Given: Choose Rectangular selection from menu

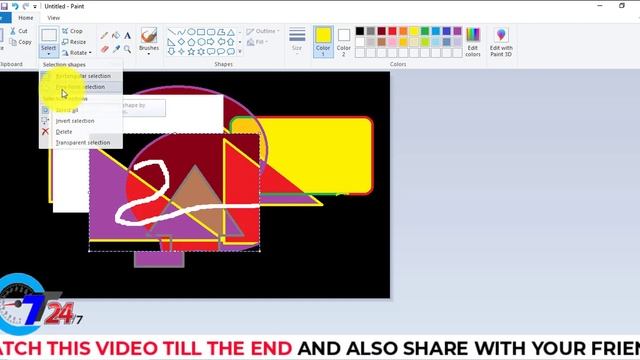Looking at the screenshot, I should pyautogui.click(x=81, y=76).
